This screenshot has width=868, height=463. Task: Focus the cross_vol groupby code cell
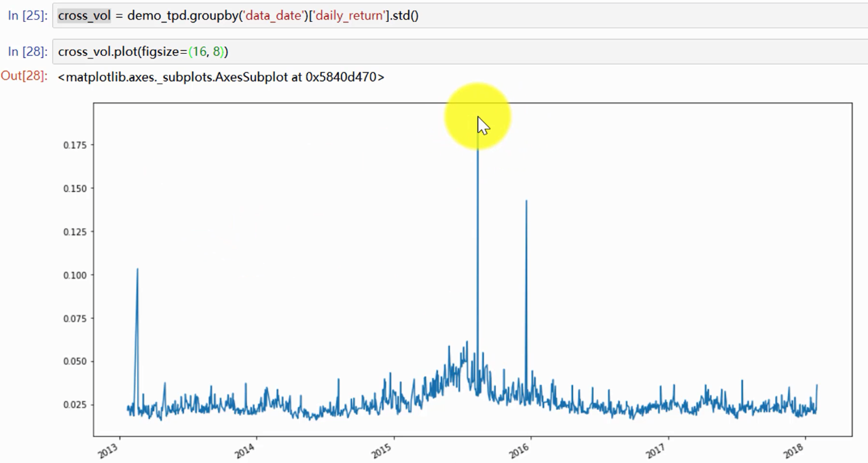460,15
